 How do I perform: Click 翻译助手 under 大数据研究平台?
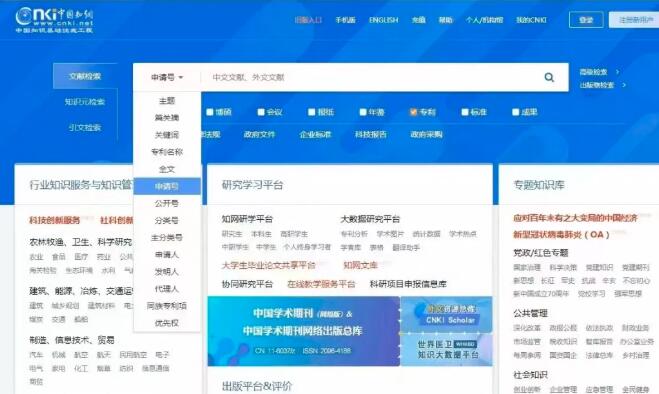tap(406, 248)
